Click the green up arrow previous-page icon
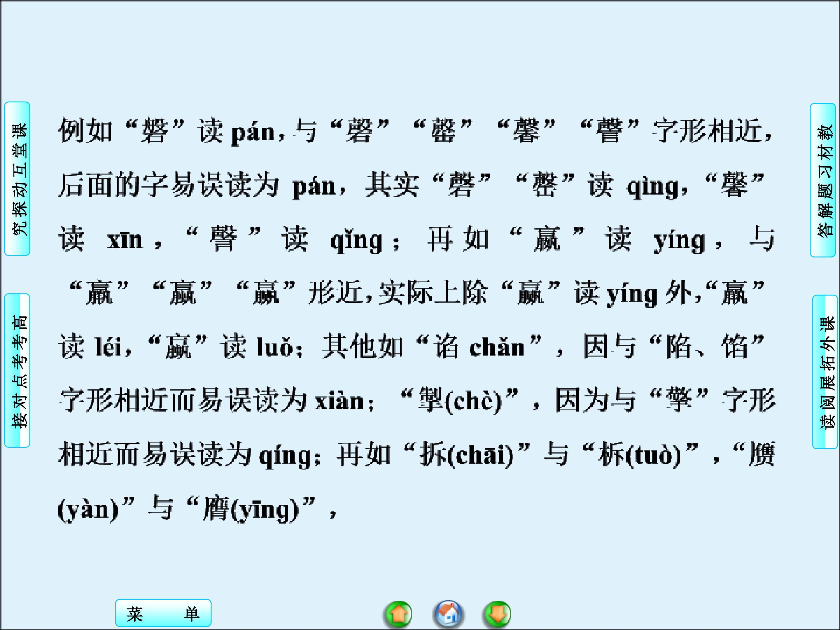Viewport: 840px width, 630px height. (398, 614)
